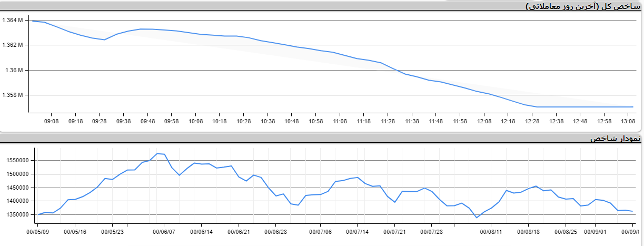Click the 00/07/14 date label

[x=358, y=231]
